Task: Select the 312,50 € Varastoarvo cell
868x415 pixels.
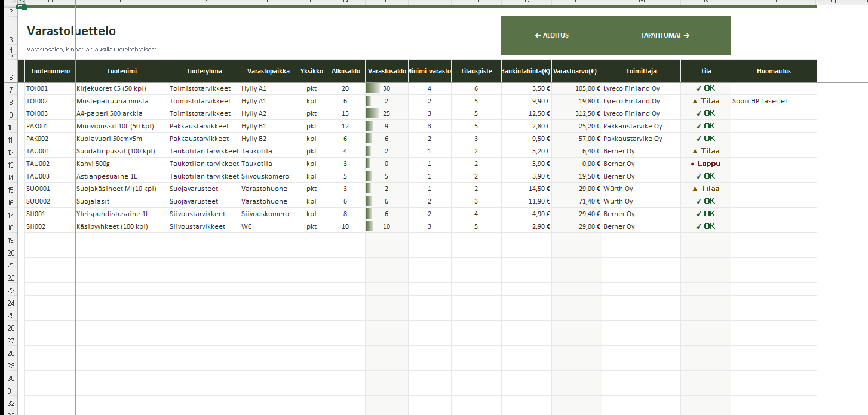Action: point(576,113)
